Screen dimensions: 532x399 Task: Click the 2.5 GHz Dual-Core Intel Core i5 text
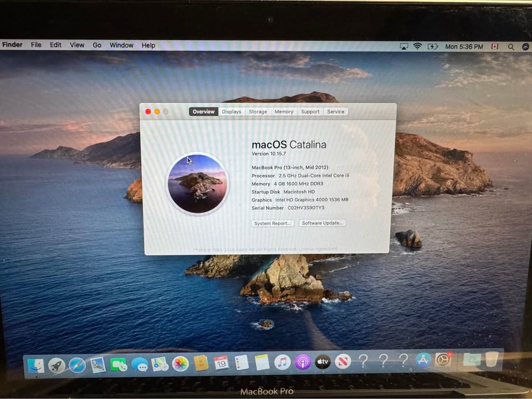[314, 176]
